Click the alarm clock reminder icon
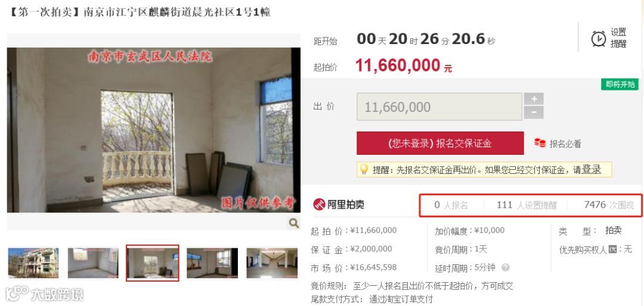This screenshot has width=644, height=306. coord(599,39)
